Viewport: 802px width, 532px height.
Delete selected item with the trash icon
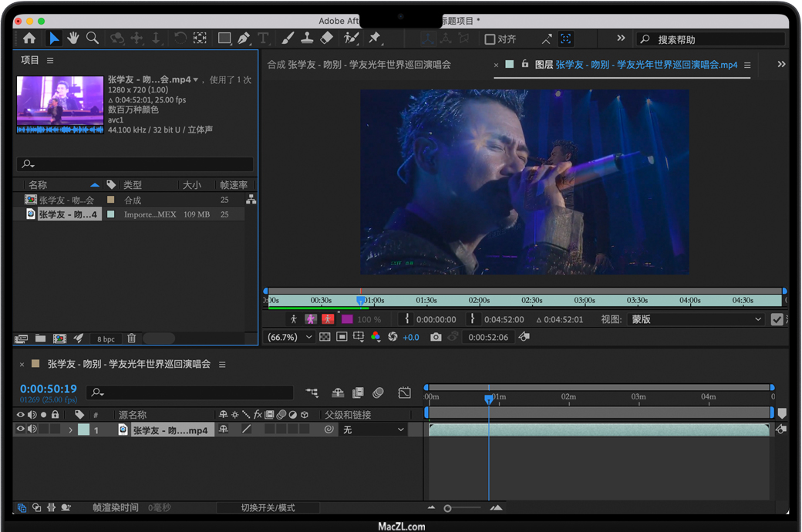[132, 338]
